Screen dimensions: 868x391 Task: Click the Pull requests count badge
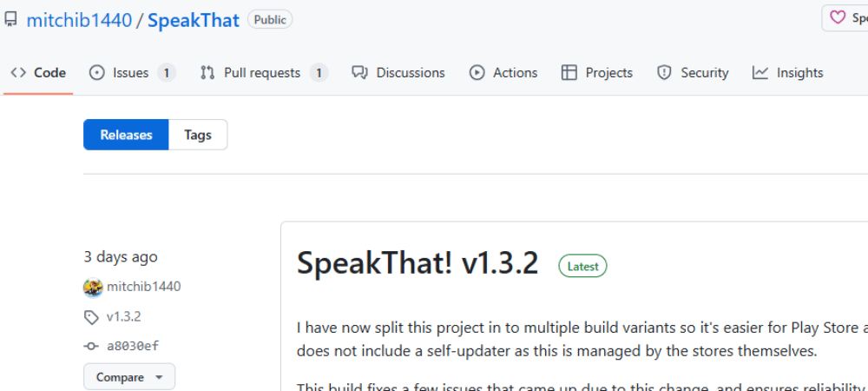coord(319,72)
